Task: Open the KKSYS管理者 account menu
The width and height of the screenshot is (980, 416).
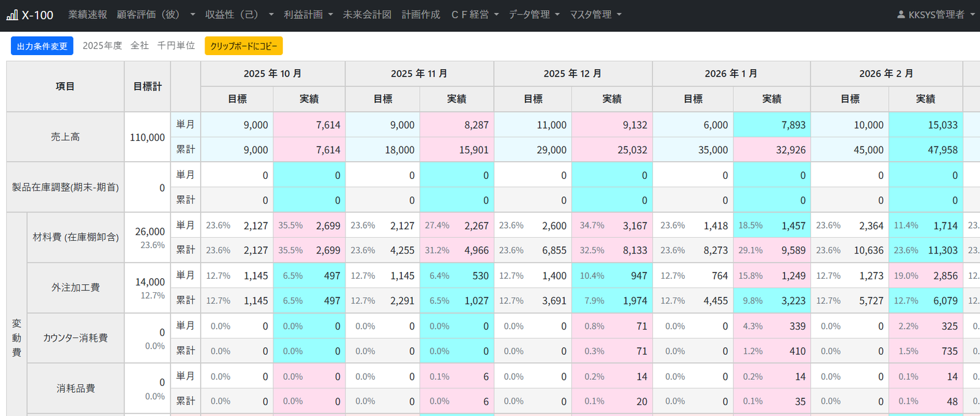Action: [936, 15]
